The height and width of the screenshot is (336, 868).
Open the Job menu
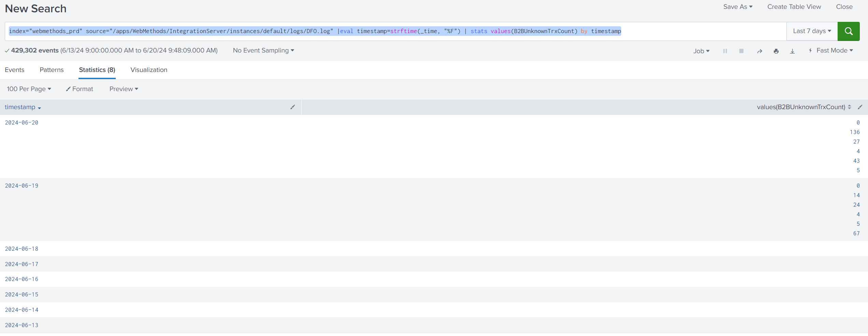click(x=701, y=50)
